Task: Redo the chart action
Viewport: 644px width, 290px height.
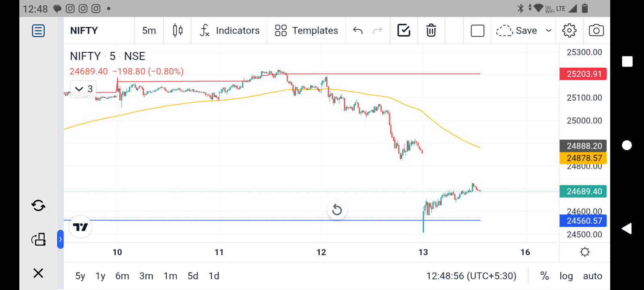Action: (377, 31)
